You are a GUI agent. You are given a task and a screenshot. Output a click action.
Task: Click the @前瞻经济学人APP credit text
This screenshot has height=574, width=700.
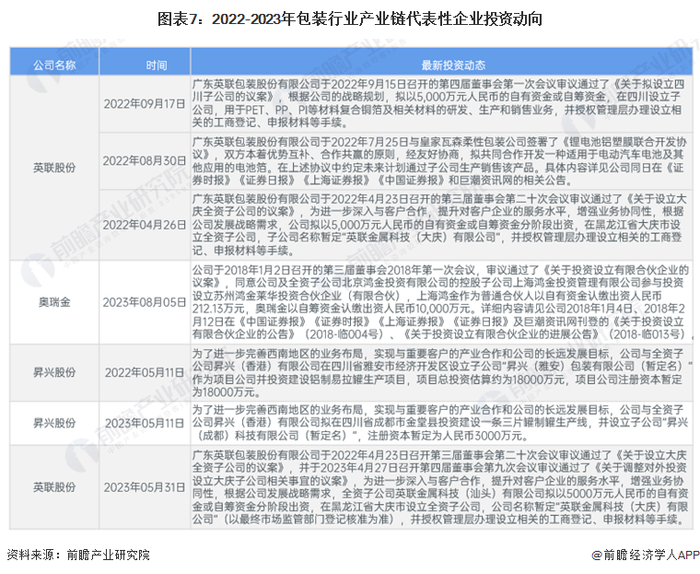click(646, 555)
